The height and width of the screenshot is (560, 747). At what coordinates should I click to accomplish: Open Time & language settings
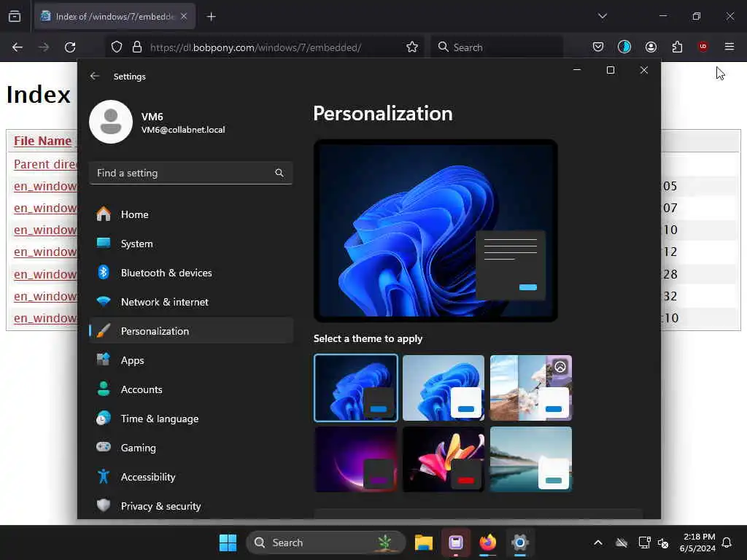click(190, 419)
